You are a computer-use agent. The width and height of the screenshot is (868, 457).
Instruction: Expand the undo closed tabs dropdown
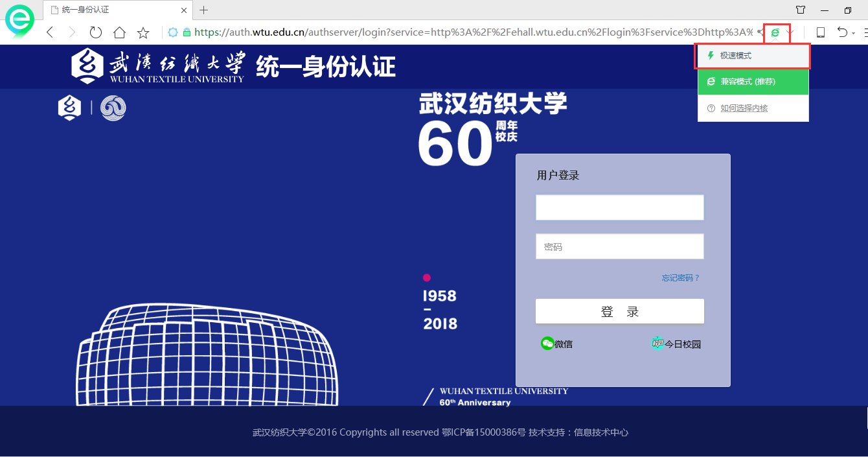click(853, 33)
